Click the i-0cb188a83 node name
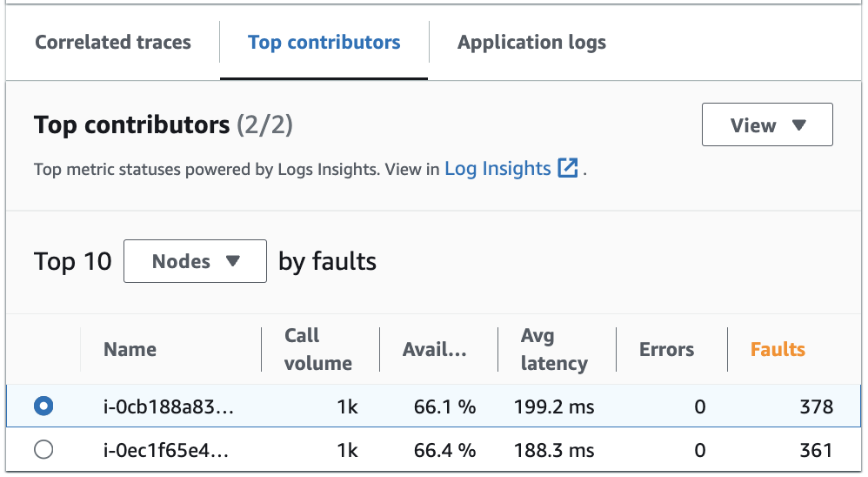This screenshot has width=868, height=477. (168, 406)
